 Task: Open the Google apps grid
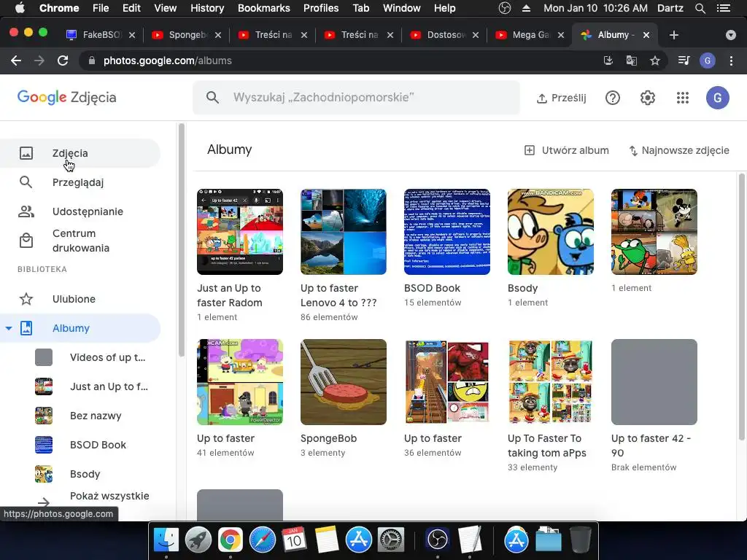pyautogui.click(x=683, y=98)
